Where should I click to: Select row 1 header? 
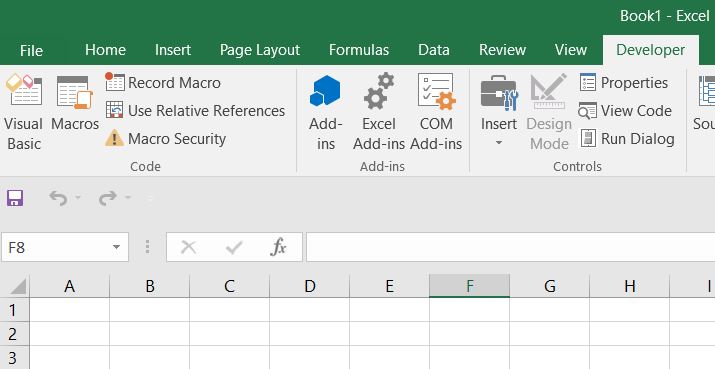(15, 310)
